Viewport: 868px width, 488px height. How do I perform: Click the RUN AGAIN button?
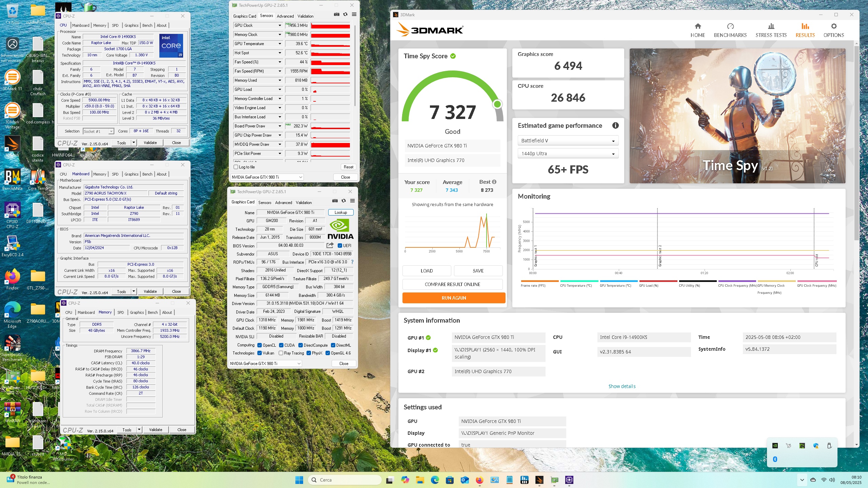454,298
